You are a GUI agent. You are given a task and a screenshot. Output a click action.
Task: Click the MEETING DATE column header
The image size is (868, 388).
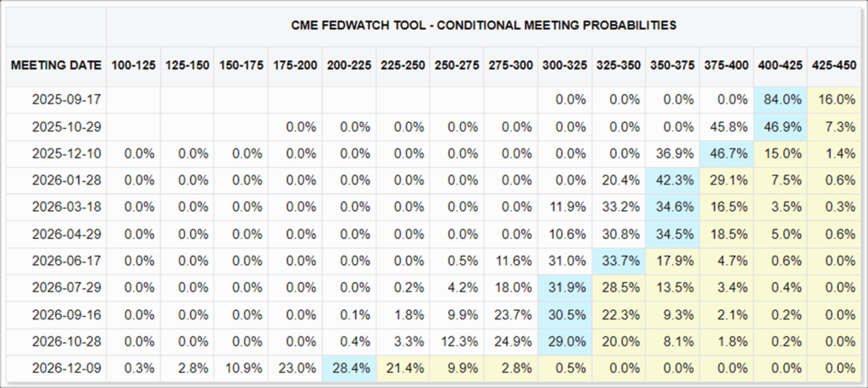[x=57, y=64]
